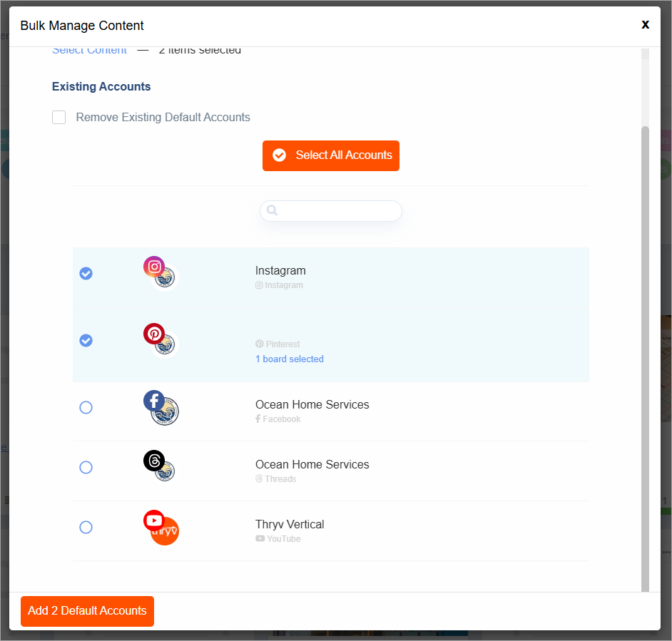Click the Instagram account avatar icon

(x=161, y=273)
